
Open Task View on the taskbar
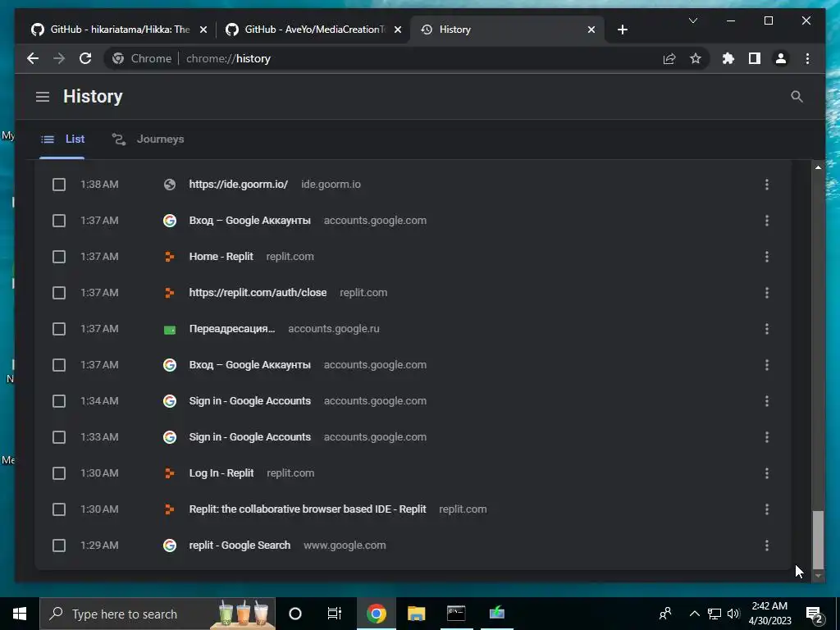[x=335, y=614]
